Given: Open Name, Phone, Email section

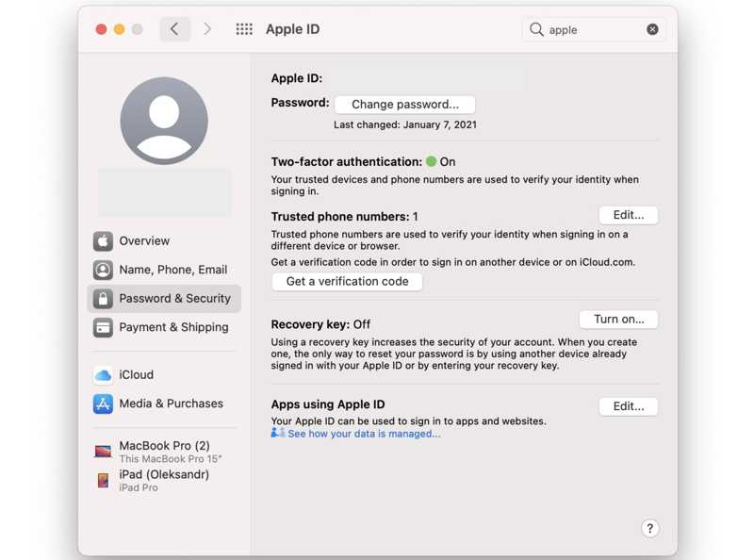Looking at the screenshot, I should point(164,270).
